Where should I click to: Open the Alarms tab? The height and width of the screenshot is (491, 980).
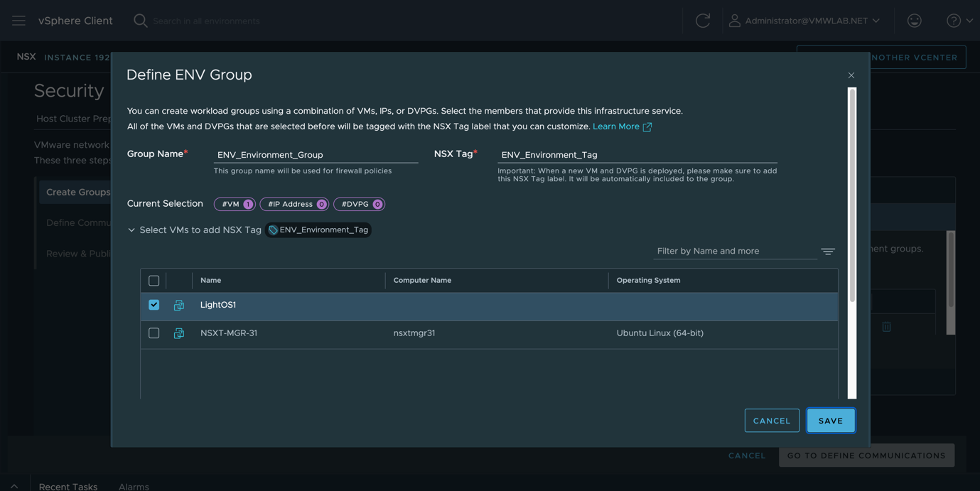pyautogui.click(x=134, y=486)
